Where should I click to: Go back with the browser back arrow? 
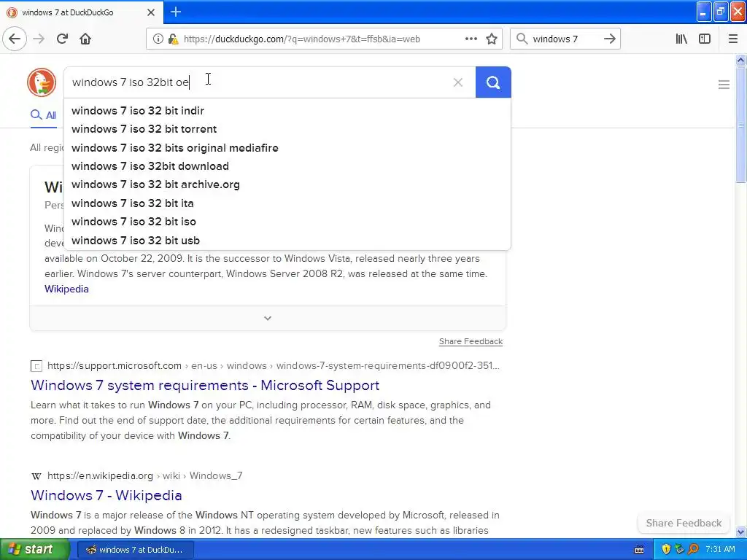click(15, 39)
